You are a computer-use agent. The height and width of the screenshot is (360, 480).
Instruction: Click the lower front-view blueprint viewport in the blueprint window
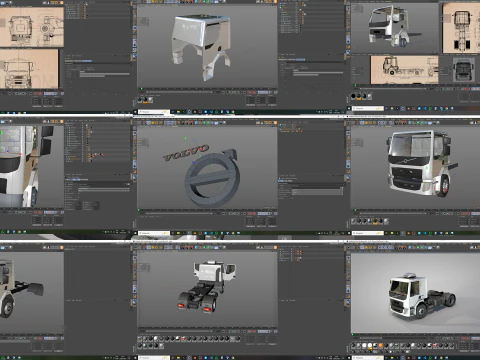[29, 68]
